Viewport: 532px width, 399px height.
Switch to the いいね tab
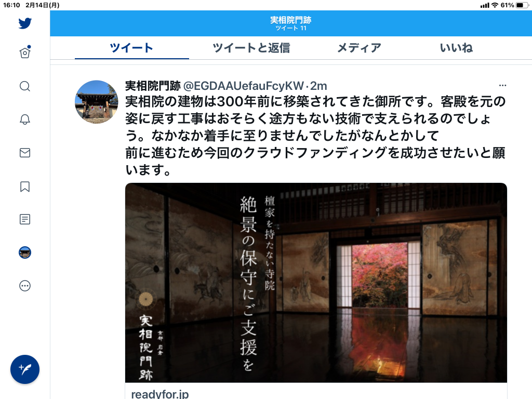[x=456, y=48]
